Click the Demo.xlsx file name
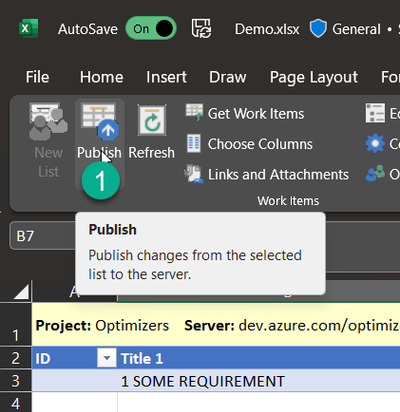This screenshot has height=412, width=400. point(267,29)
